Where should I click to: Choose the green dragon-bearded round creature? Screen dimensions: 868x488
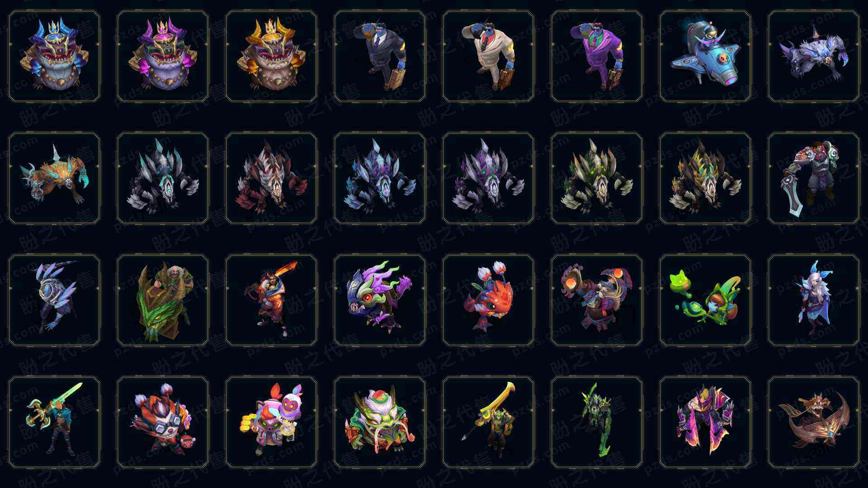pos(380,422)
